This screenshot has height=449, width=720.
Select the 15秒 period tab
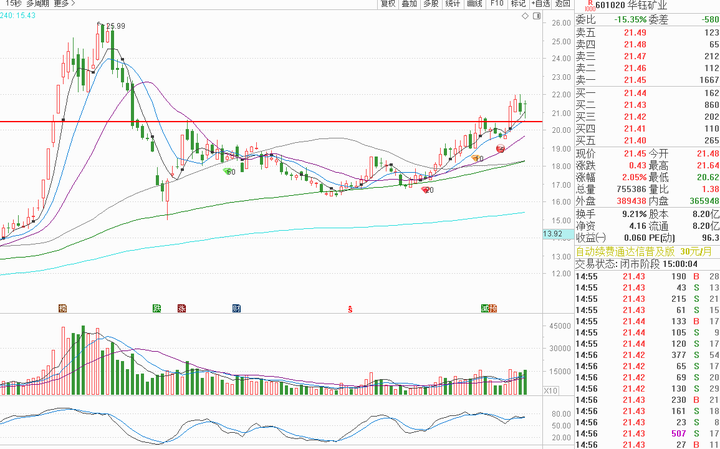pos(13,4)
